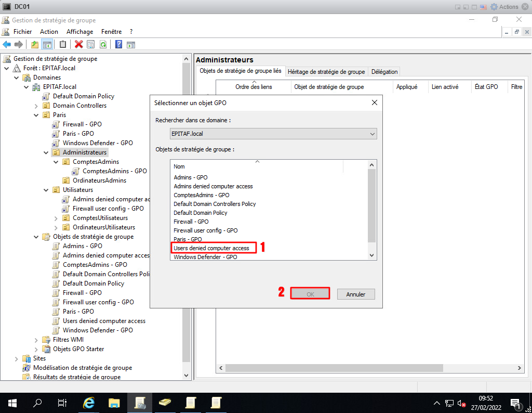Toggle the show/hide console tree icon

[47, 45]
